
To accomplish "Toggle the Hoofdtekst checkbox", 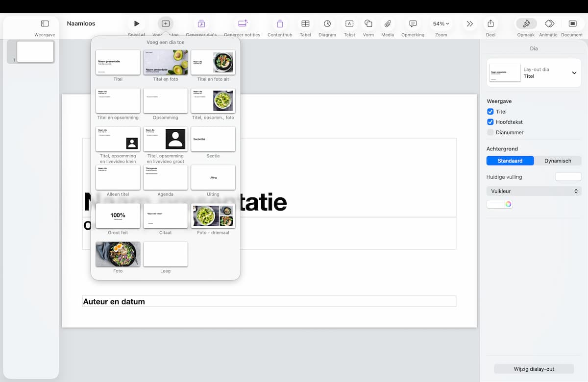I will point(490,122).
